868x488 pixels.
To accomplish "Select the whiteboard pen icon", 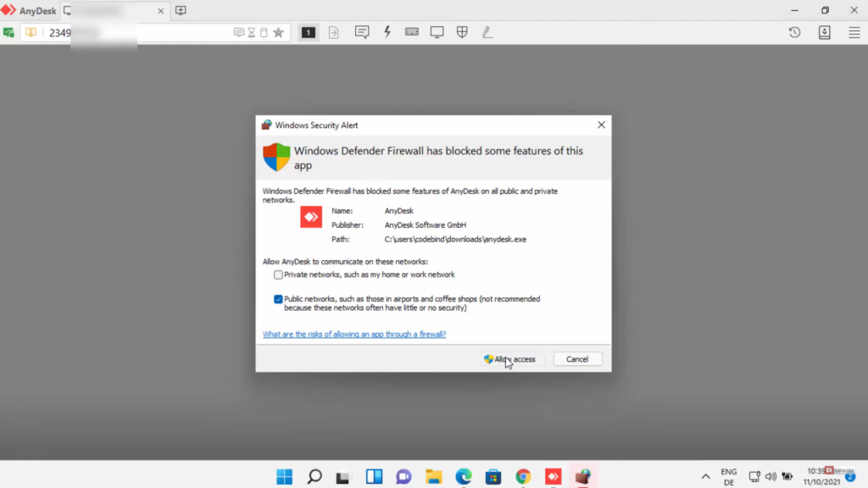I will coord(487,32).
